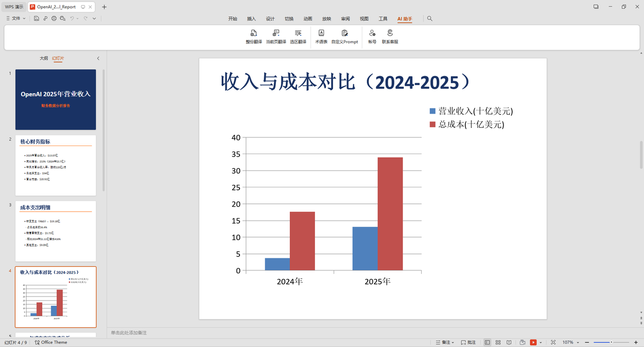This screenshot has height=347, width=644.
Task: Select slide 1 thumbnail OpenAI 2025年营业收入
Action: click(x=56, y=100)
